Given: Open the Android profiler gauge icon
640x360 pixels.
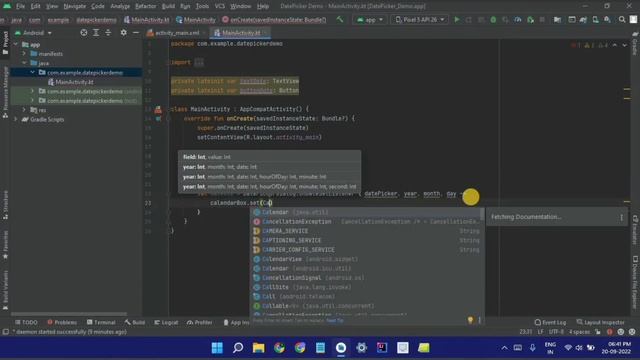Looking at the screenshot, I should (518, 20).
